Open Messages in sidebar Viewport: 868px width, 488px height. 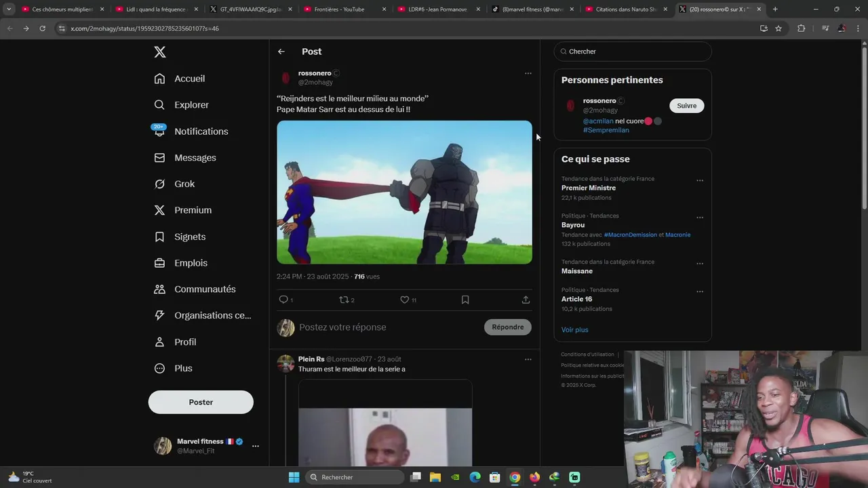pos(185,158)
